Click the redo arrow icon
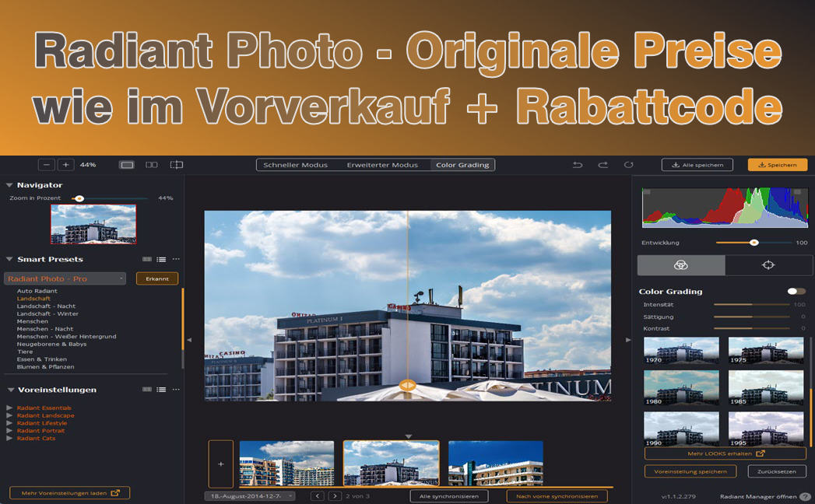This screenshot has width=815, height=504. (603, 165)
